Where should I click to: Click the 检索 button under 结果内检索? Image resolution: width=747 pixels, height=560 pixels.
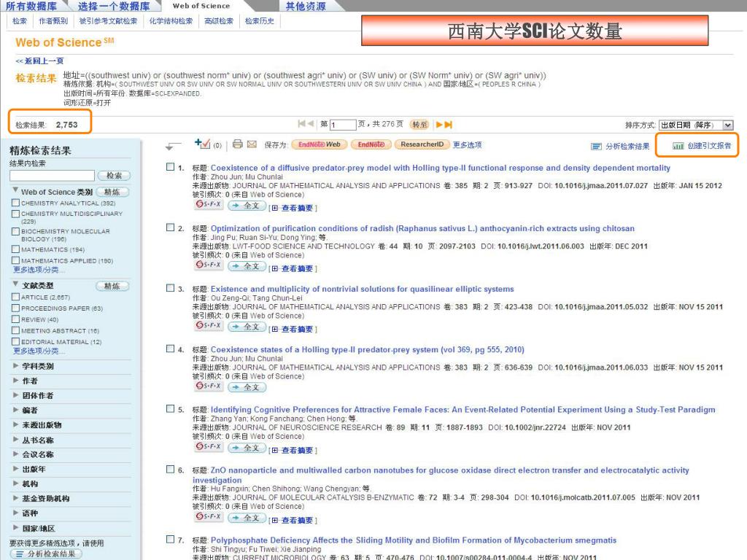pos(114,175)
